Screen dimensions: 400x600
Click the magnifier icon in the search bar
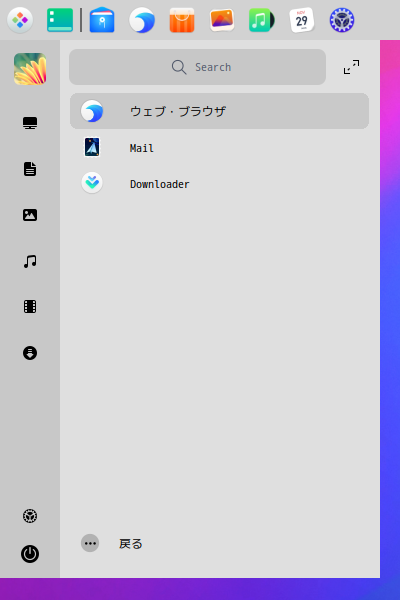[x=179, y=67]
